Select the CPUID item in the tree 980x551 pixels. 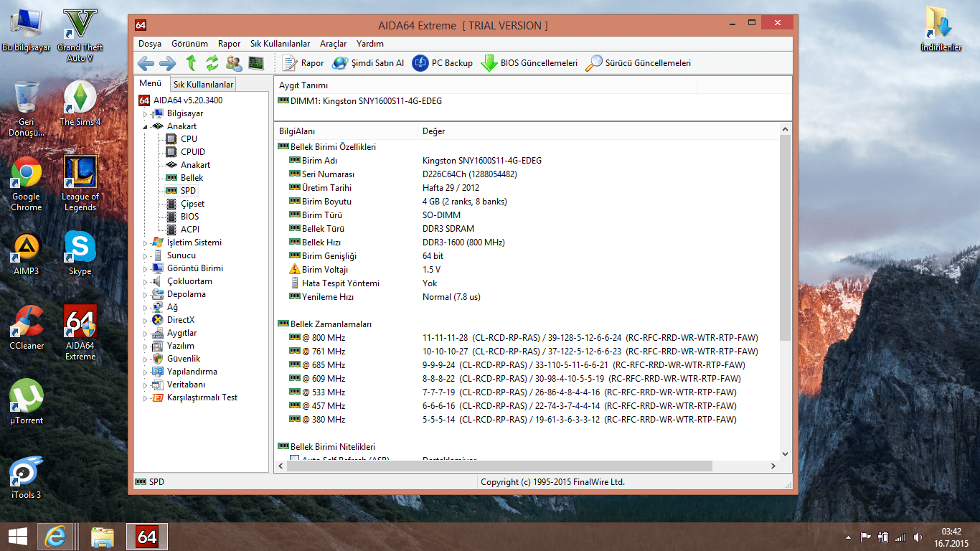point(193,152)
